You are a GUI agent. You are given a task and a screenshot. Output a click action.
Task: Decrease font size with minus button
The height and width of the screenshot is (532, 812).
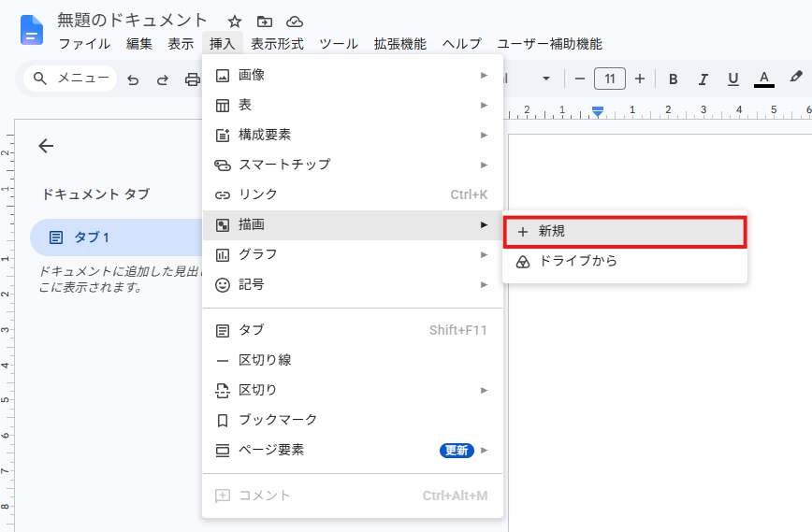click(x=580, y=79)
